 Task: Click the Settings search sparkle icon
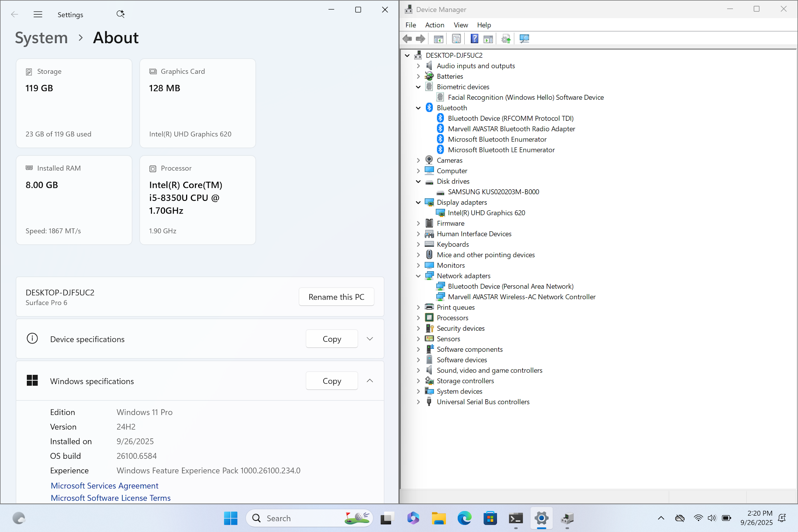click(120, 14)
